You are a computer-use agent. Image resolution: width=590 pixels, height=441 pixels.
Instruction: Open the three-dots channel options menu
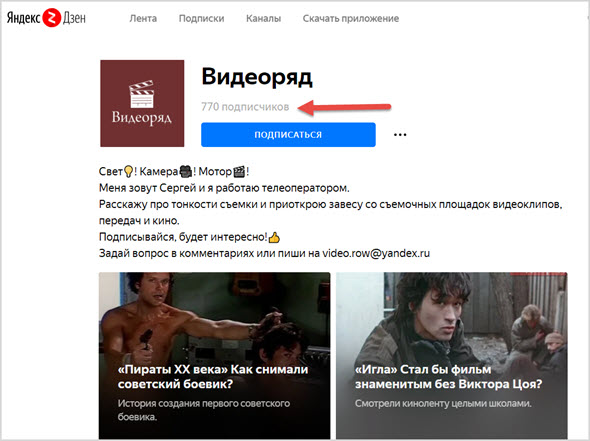coord(400,135)
